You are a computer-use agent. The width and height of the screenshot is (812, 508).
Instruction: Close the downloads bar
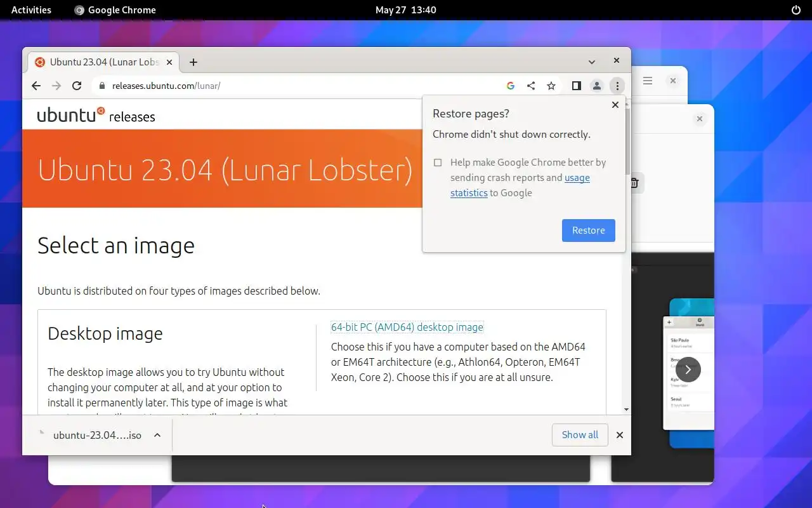click(620, 435)
